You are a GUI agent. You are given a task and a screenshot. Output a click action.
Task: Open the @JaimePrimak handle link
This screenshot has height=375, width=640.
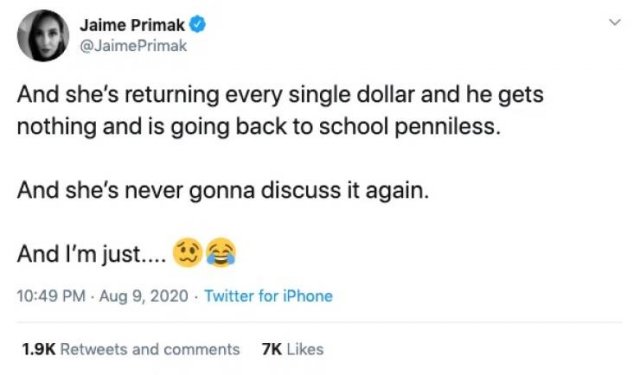[x=133, y=46]
